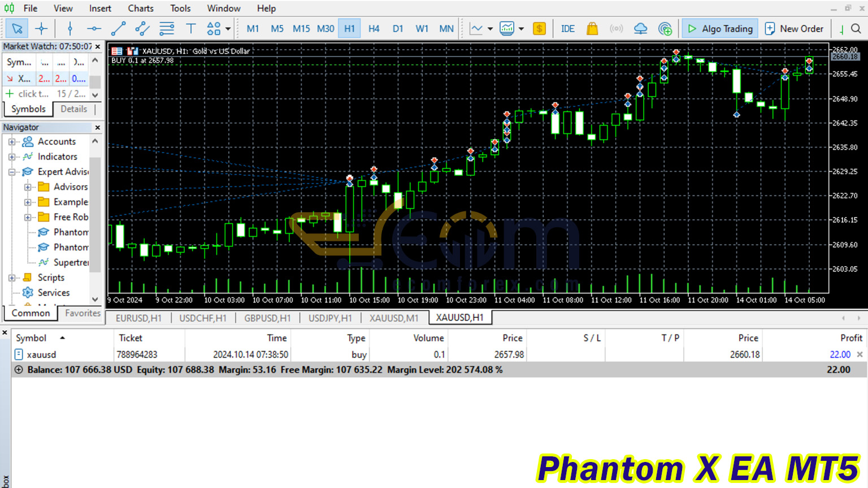This screenshot has width=868, height=488.
Task: Open the Charts menu
Action: pyautogui.click(x=141, y=8)
